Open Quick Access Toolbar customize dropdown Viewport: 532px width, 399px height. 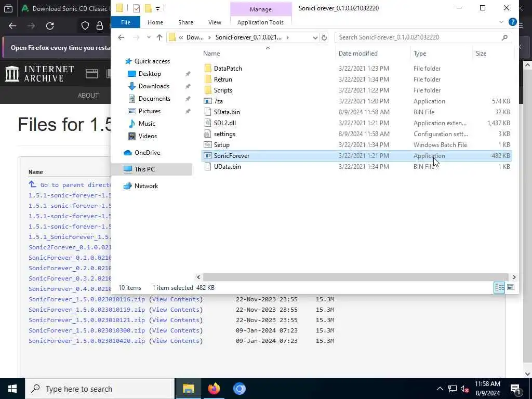pos(158,8)
